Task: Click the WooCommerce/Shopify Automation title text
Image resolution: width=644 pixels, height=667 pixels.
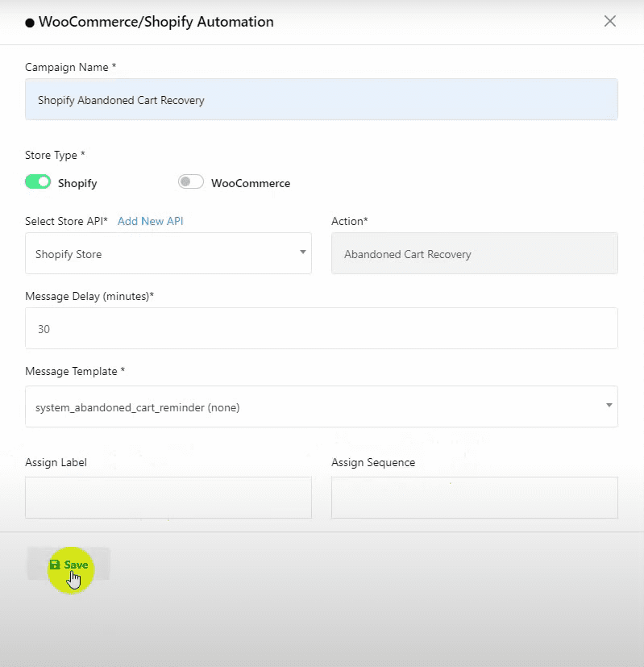Action: pos(156,22)
